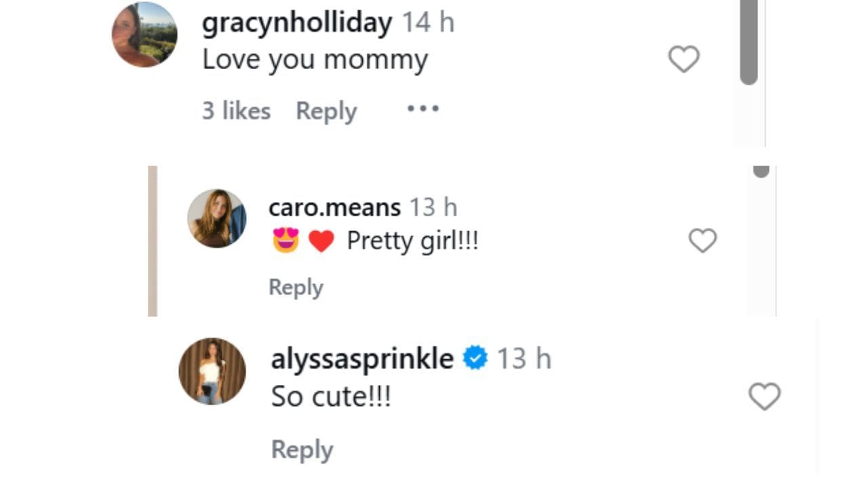Reply to caro.means' comment
Image resolution: width=868 pixels, height=488 pixels.
(296, 287)
